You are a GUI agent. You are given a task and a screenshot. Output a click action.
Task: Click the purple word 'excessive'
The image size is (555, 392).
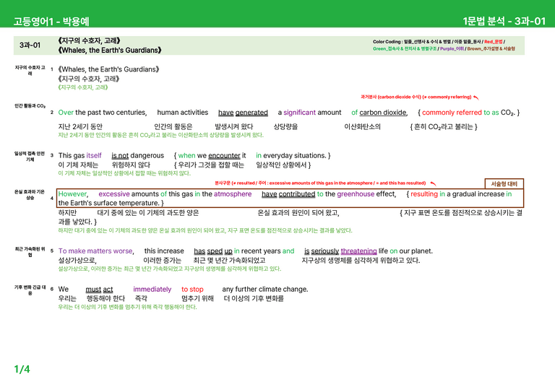point(114,194)
